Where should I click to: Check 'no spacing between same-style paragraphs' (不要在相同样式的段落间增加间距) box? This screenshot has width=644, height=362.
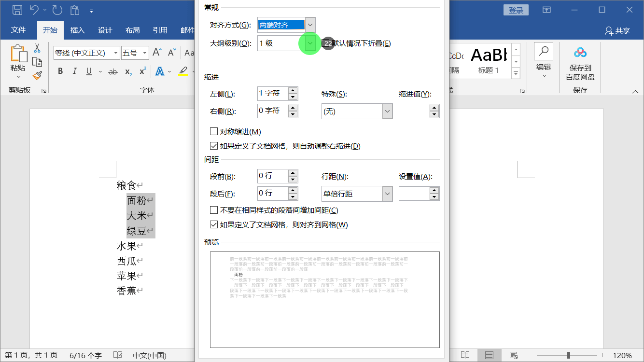pyautogui.click(x=214, y=210)
